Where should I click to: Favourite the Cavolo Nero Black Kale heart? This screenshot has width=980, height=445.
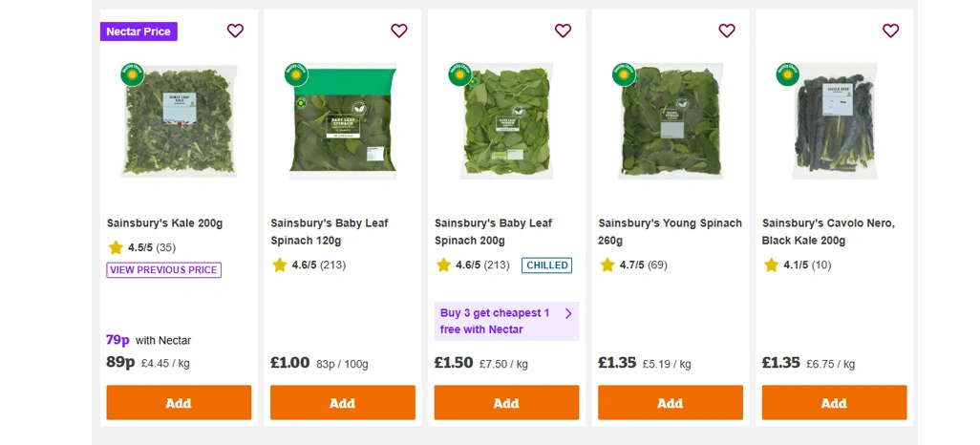pyautogui.click(x=890, y=31)
